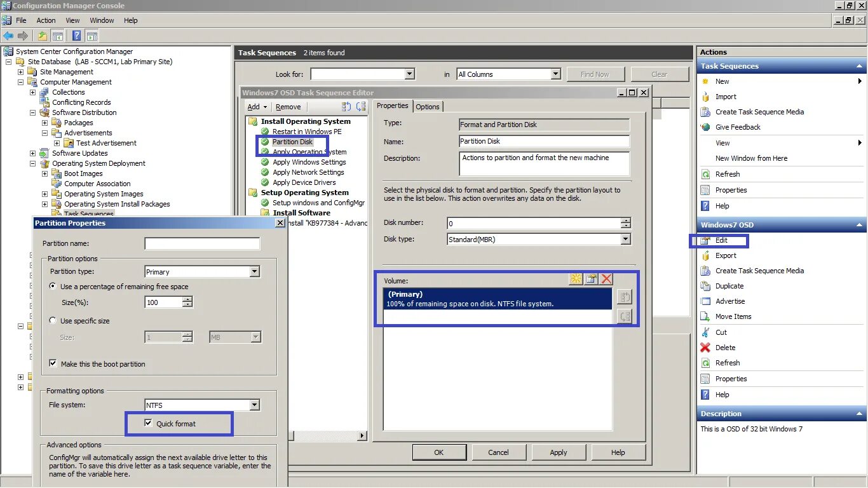Click the Collections tree node icon
This screenshot has height=488, width=868.
tap(44, 92)
